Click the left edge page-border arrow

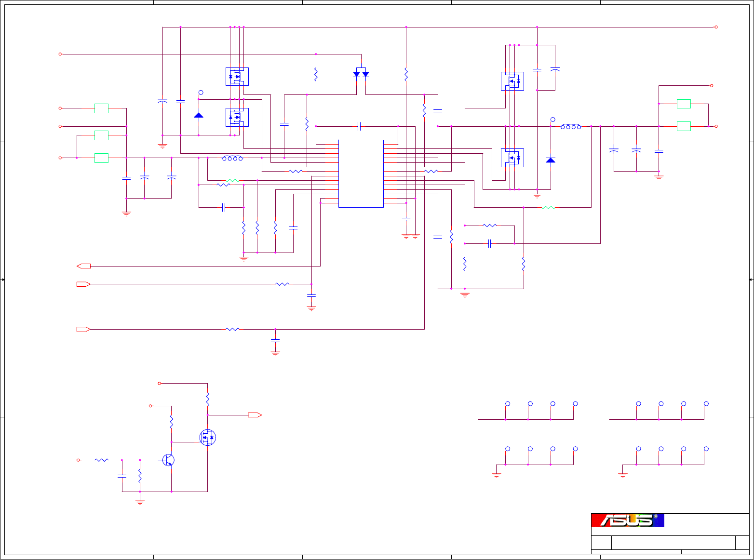tap(2, 280)
